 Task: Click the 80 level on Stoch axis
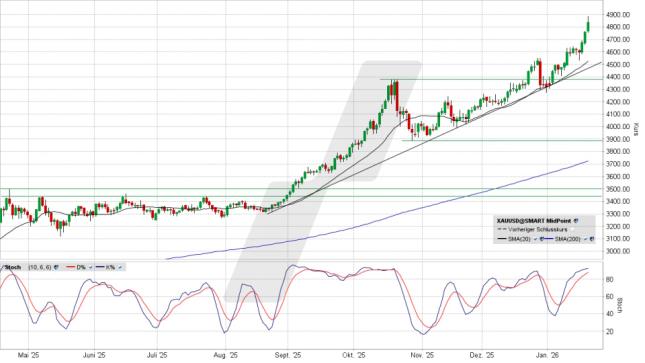(x=610, y=280)
